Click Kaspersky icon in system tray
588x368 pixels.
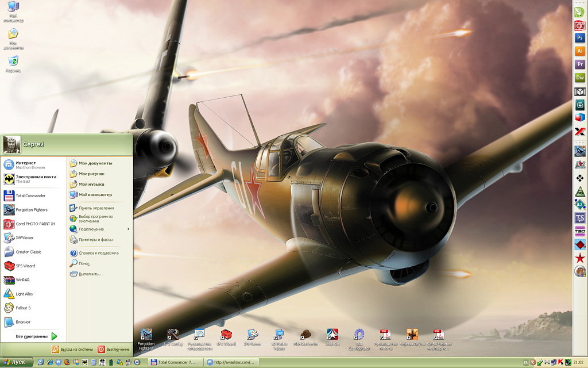pos(561,362)
